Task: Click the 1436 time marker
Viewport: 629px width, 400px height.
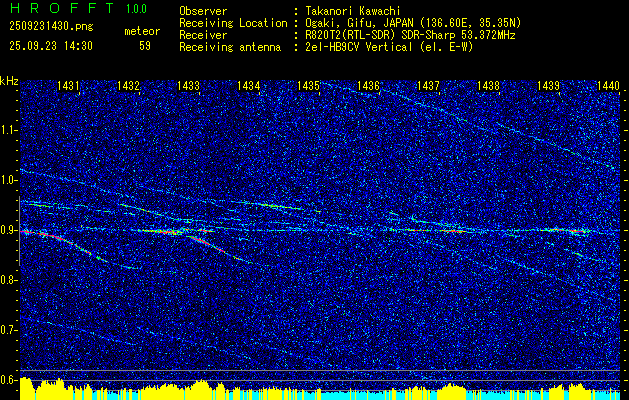Action: click(x=368, y=85)
